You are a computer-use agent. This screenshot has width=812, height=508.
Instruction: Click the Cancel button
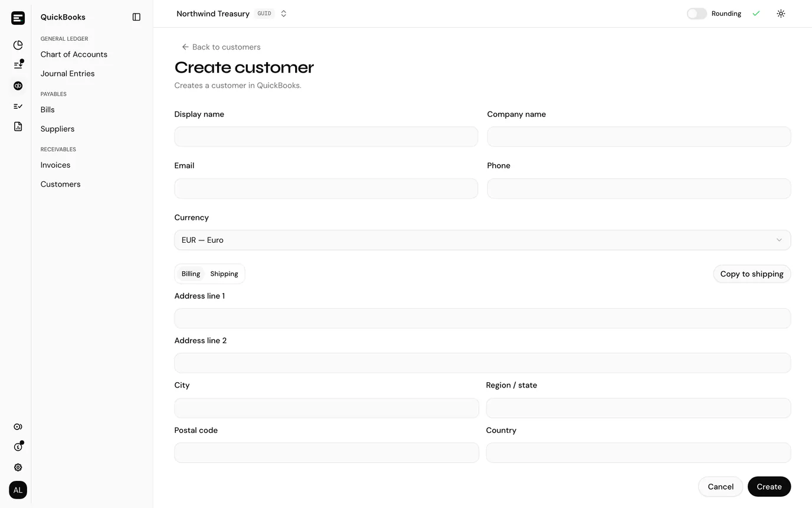pos(721,487)
